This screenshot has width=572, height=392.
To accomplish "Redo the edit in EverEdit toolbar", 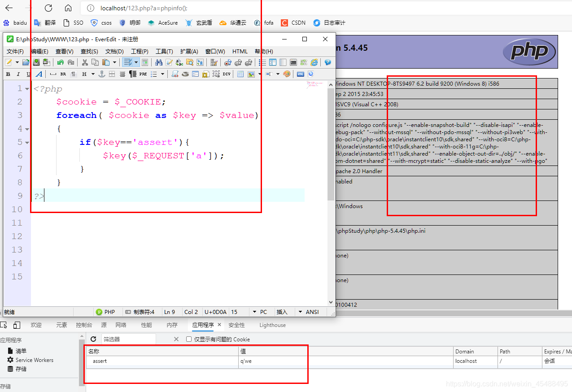I will point(71,62).
